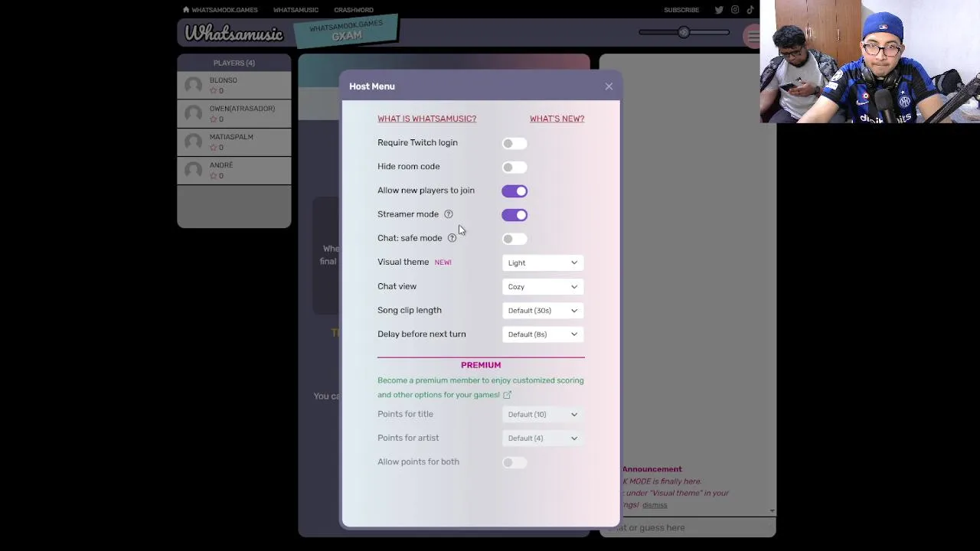Screen dimensions: 980x551
Task: Click the room code GXAM badge
Action: (347, 31)
